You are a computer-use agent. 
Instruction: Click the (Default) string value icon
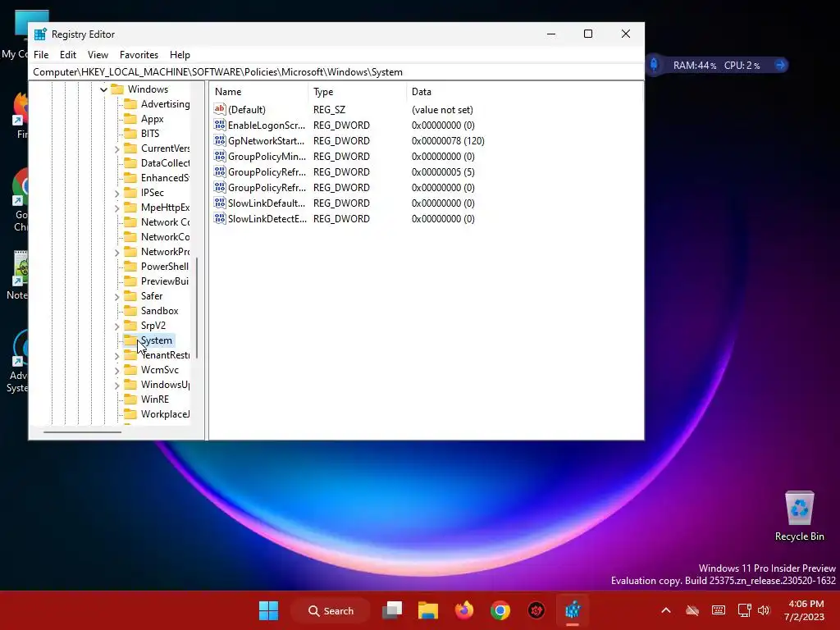220,109
